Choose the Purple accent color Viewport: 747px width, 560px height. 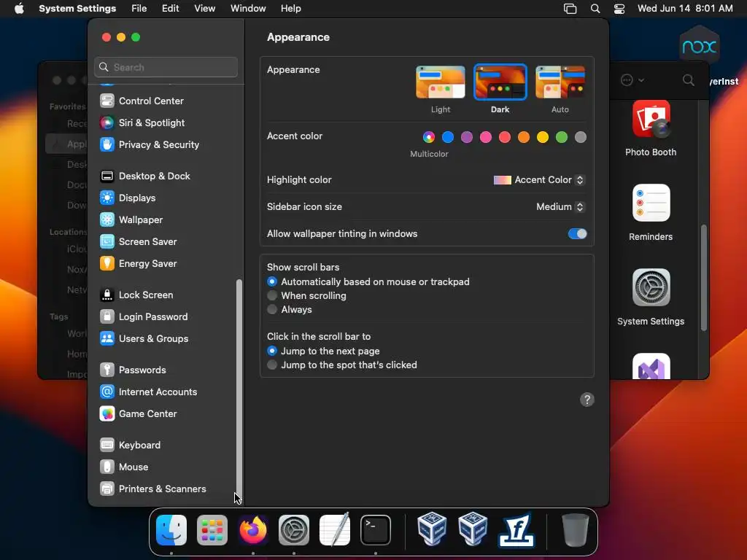[x=467, y=137]
